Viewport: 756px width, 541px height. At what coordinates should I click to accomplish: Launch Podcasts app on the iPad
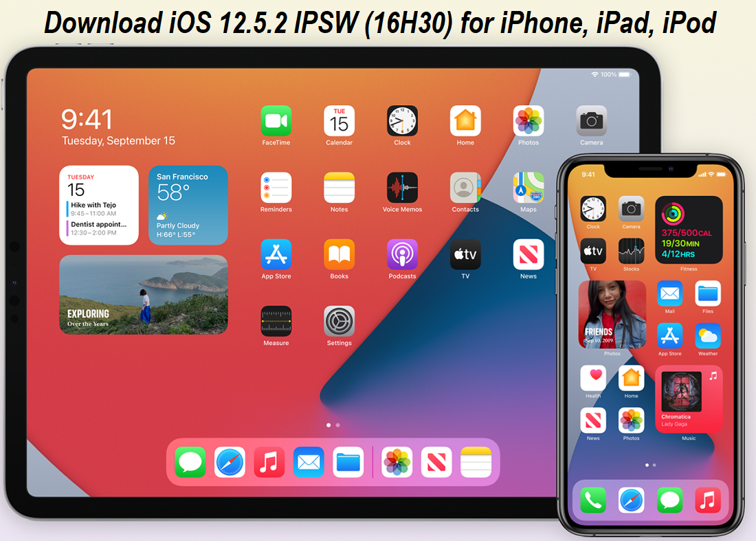(402, 254)
